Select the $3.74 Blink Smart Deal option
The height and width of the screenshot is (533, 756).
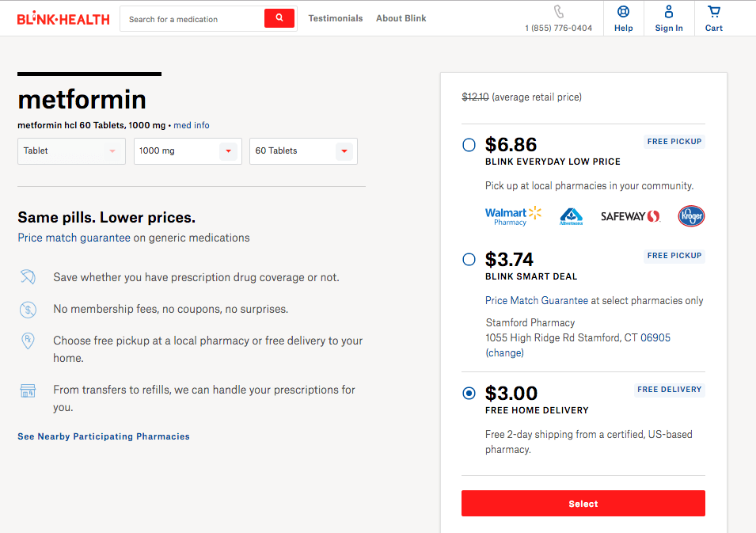click(469, 260)
